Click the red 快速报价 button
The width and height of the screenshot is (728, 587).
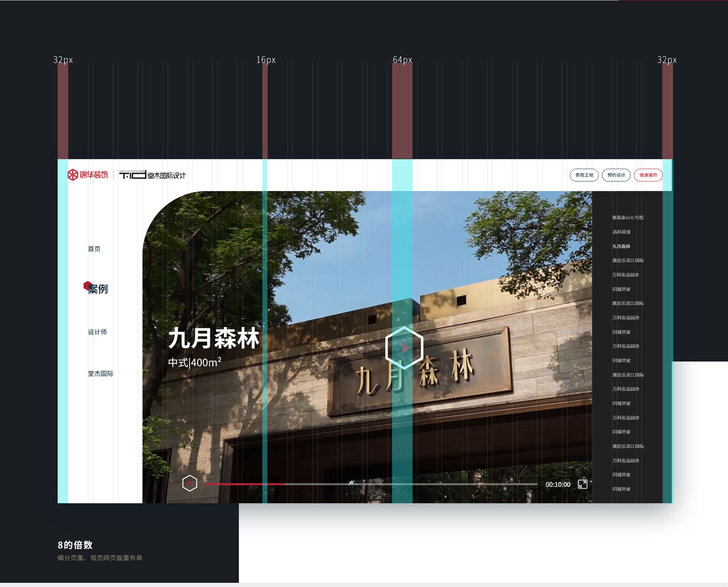coord(648,175)
